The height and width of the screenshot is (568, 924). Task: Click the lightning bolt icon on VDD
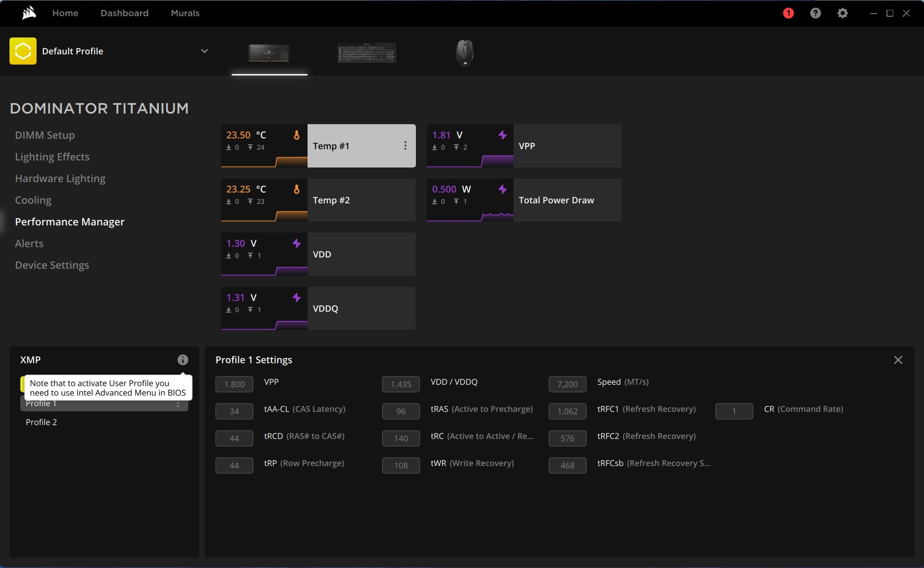[x=297, y=243]
